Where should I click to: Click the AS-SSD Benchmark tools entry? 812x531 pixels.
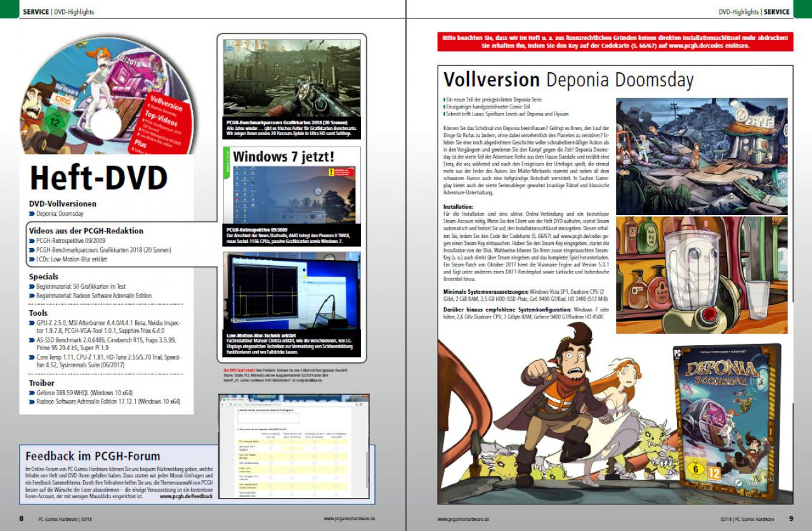(105, 344)
